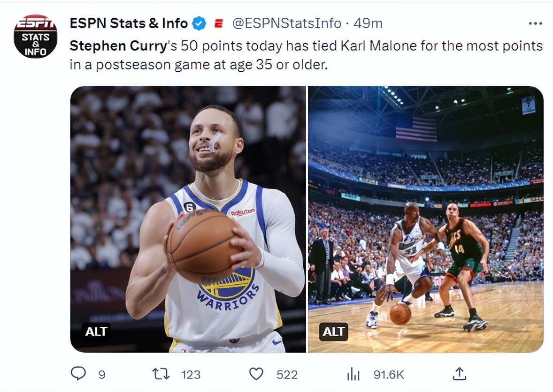
Task: Click the small red ESPN affiliate badge
Action: click(x=218, y=23)
